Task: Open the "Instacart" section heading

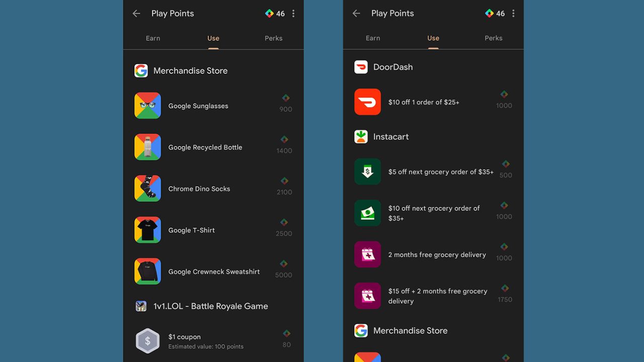Action: (391, 137)
